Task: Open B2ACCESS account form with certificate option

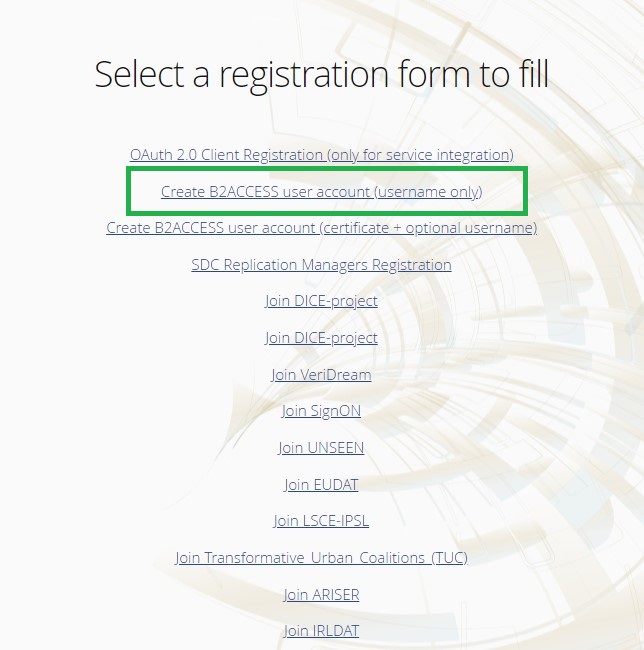Action: point(321,228)
